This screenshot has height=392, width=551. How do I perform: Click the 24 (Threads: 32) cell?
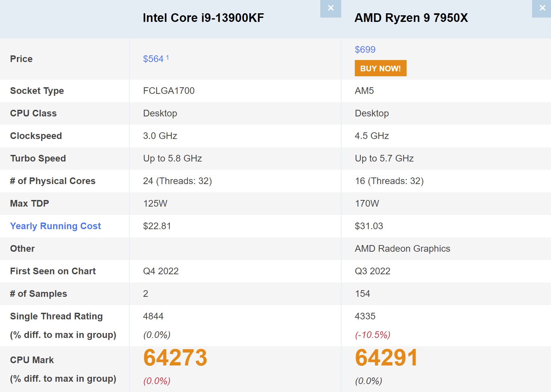point(177,181)
